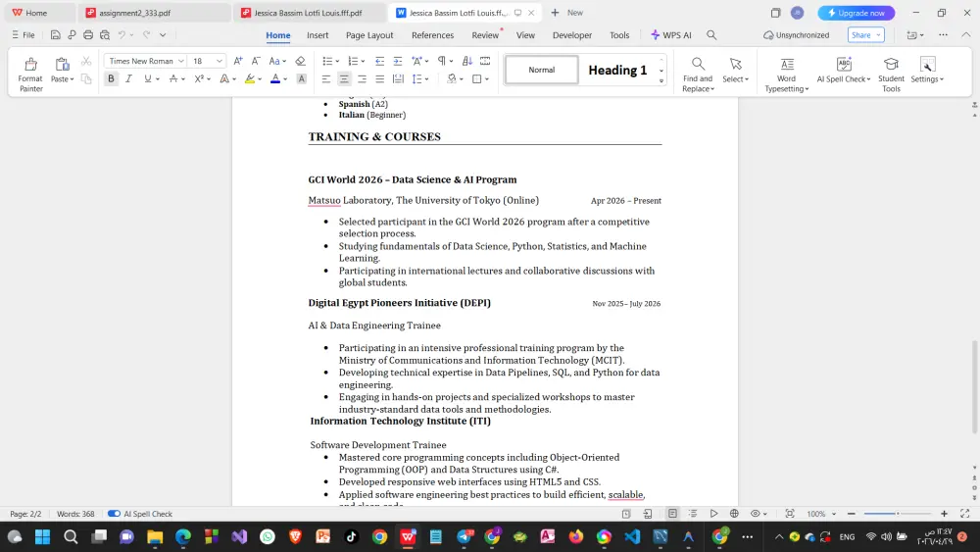This screenshot has width=980, height=552.
Task: Open the search magnifier next to WPS AI
Action: (x=711, y=35)
